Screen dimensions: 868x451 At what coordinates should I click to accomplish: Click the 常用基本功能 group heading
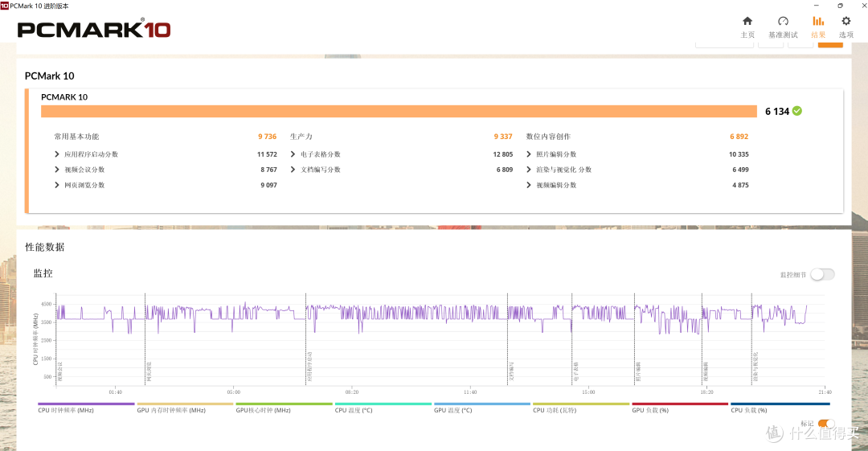pos(76,137)
